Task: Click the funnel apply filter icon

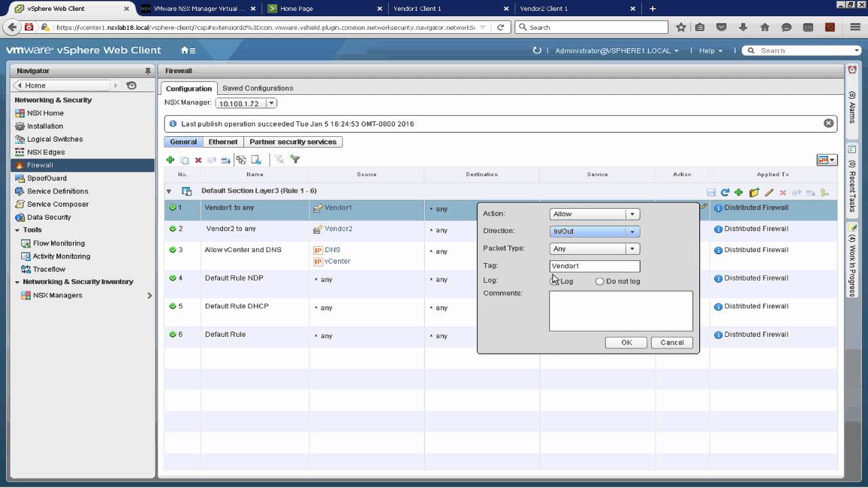Action: [295, 159]
